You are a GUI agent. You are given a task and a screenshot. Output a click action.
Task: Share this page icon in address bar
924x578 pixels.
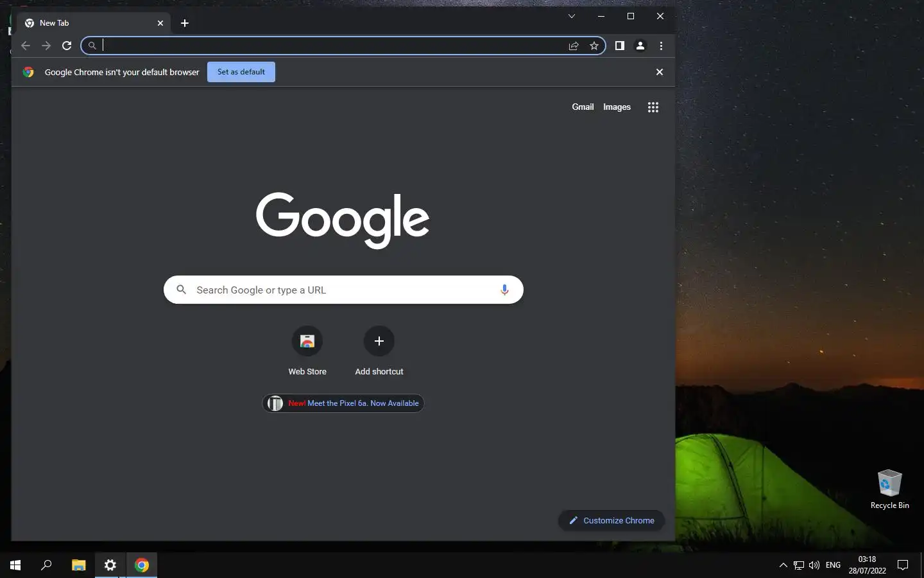(574, 46)
